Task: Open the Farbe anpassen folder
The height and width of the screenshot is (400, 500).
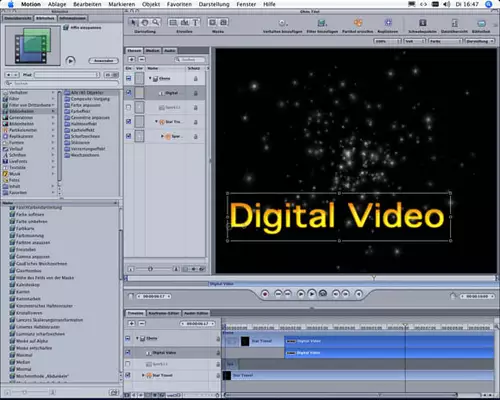Action: point(86,105)
